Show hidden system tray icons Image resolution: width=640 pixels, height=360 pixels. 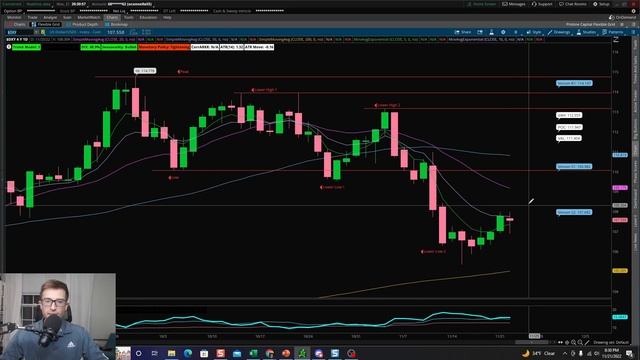tap(565, 353)
